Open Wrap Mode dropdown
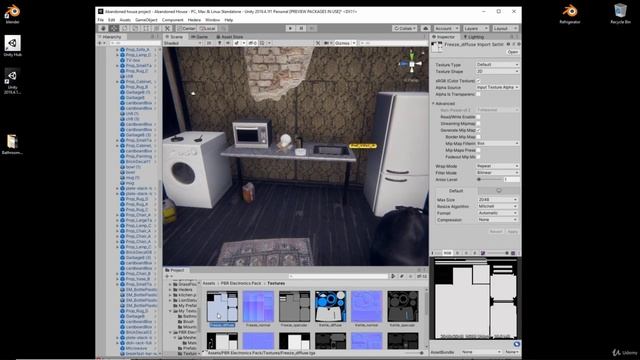The image size is (640, 360). (497, 166)
